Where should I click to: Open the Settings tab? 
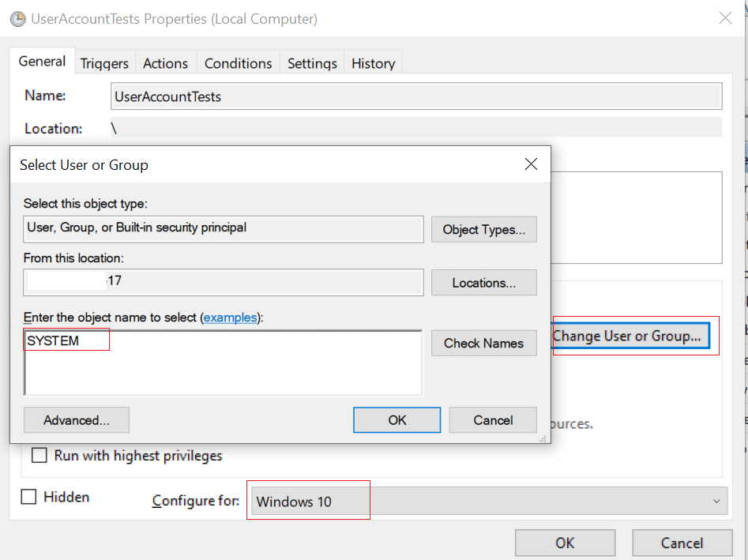[x=311, y=62]
